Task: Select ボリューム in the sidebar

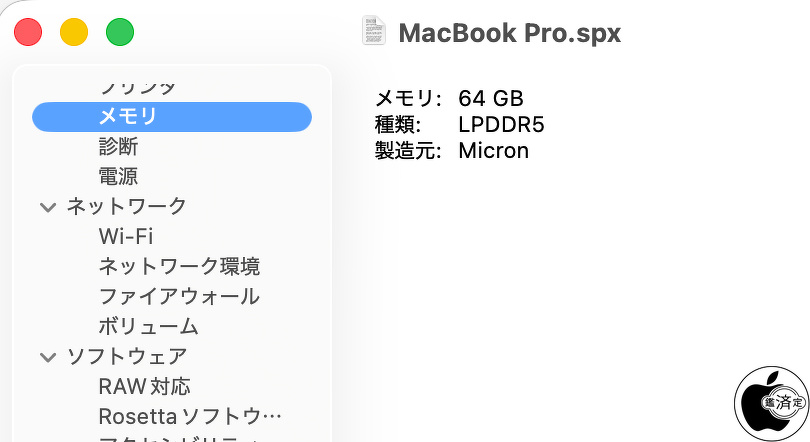Action: 148,327
